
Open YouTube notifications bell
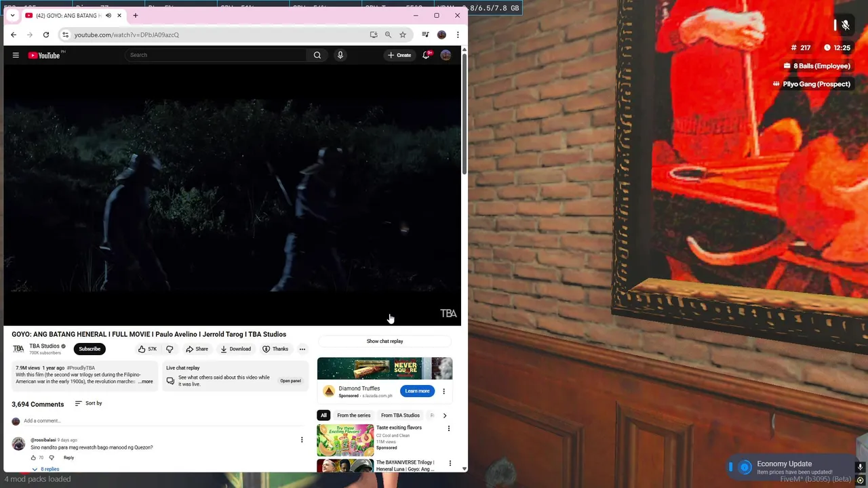426,55
